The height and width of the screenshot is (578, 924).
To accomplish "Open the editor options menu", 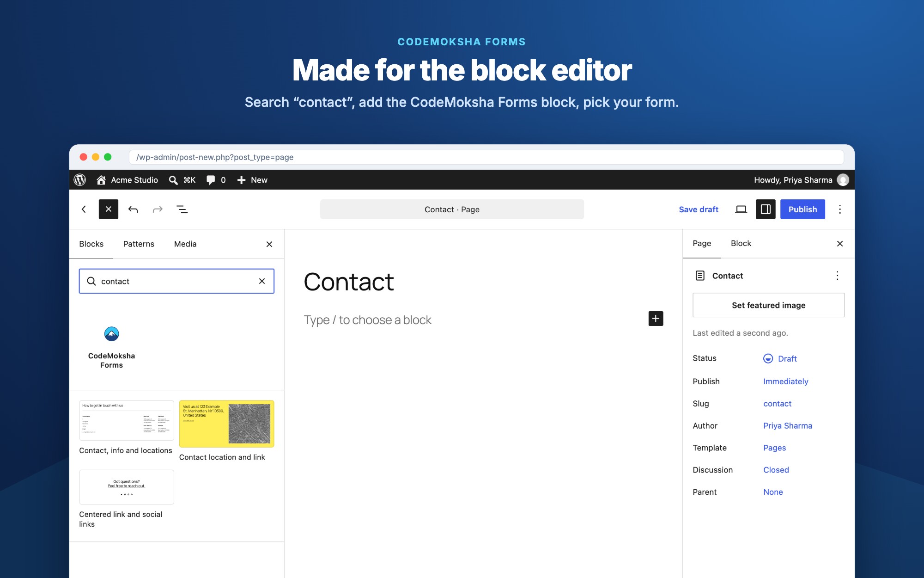I will [840, 209].
